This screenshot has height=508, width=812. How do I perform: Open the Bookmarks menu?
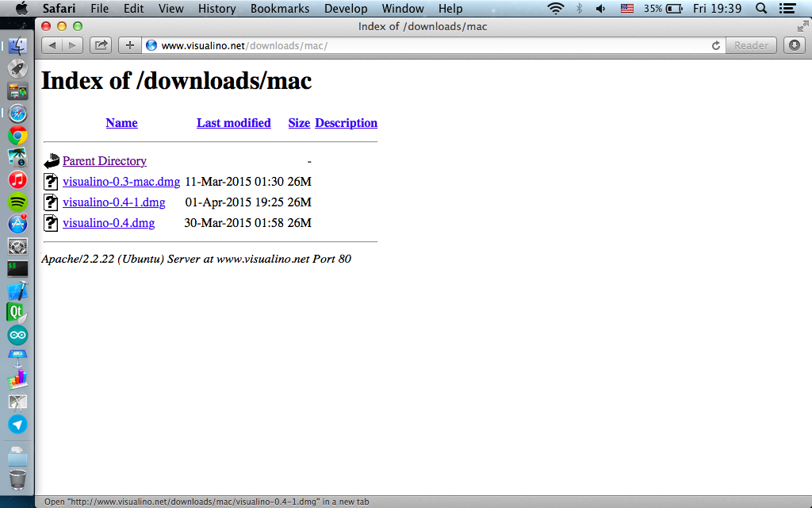280,8
